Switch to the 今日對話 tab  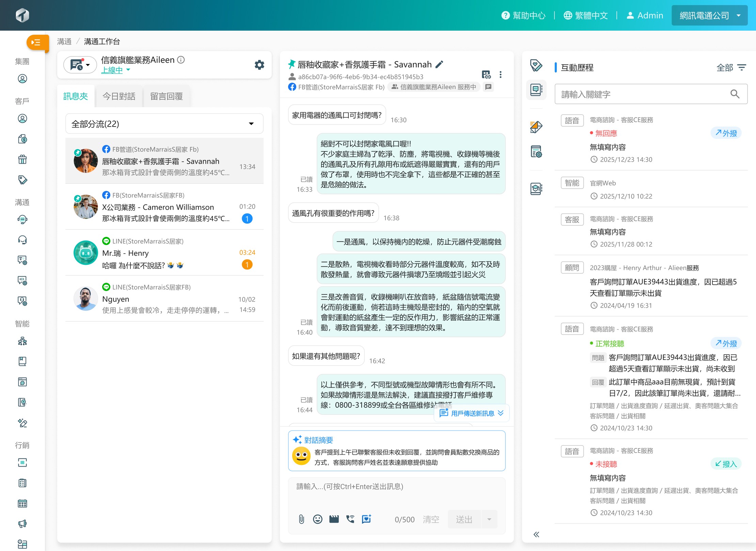click(119, 96)
